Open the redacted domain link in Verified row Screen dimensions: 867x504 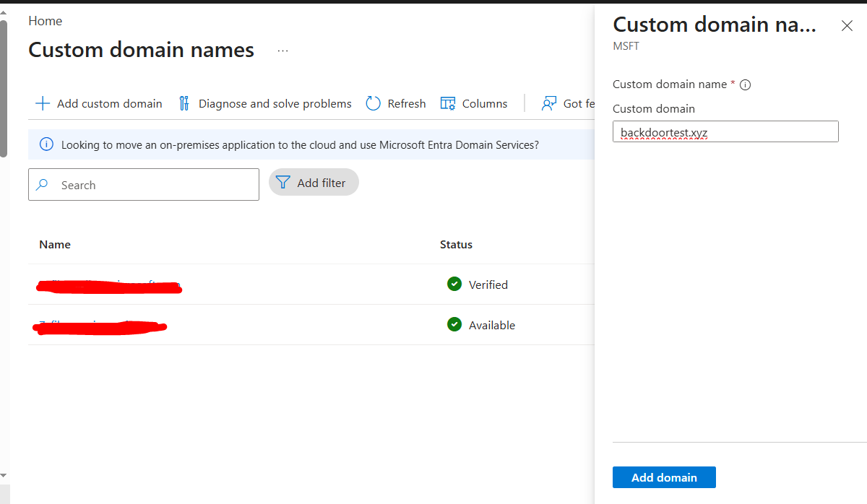pyautogui.click(x=108, y=287)
